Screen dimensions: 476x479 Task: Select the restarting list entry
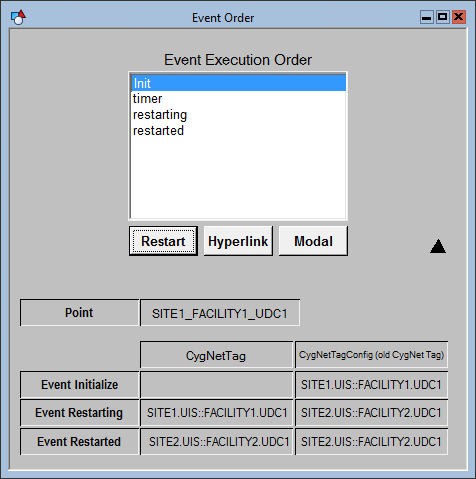coord(238,115)
